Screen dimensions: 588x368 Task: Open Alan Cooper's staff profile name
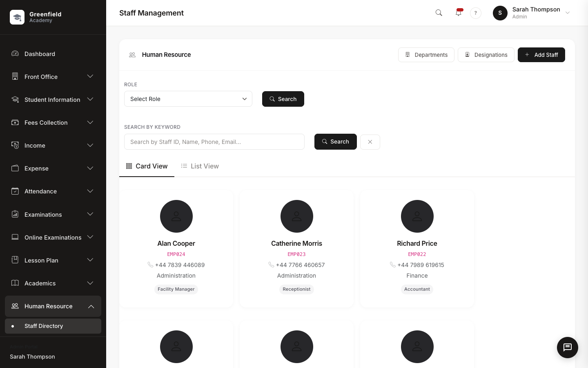coord(176,243)
